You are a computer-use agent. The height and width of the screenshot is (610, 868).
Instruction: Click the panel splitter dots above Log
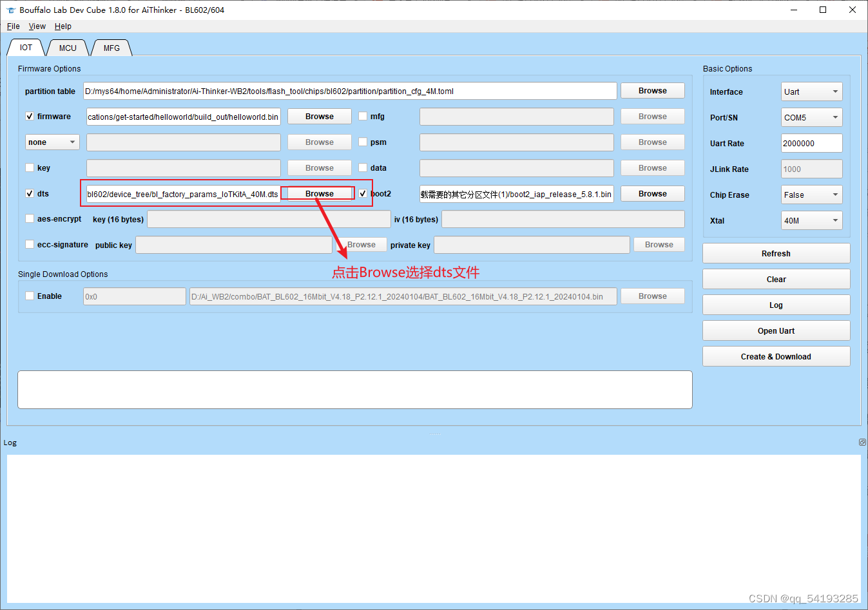pyautogui.click(x=435, y=434)
